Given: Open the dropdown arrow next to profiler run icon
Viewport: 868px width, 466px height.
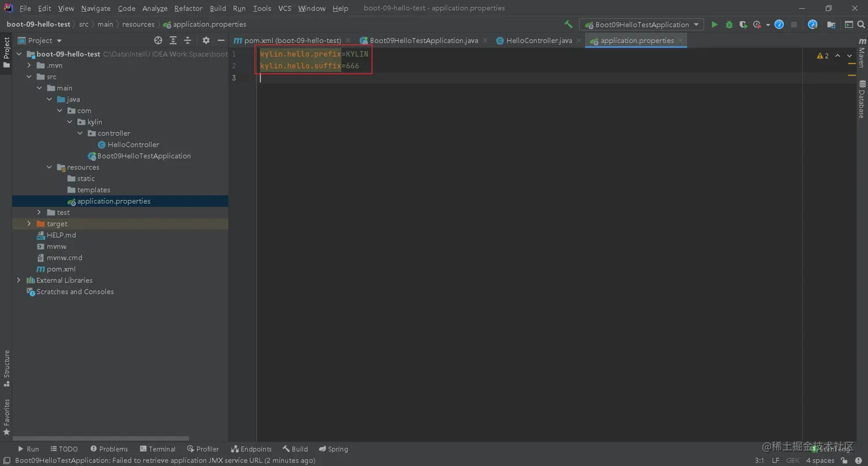Looking at the screenshot, I should [768, 25].
